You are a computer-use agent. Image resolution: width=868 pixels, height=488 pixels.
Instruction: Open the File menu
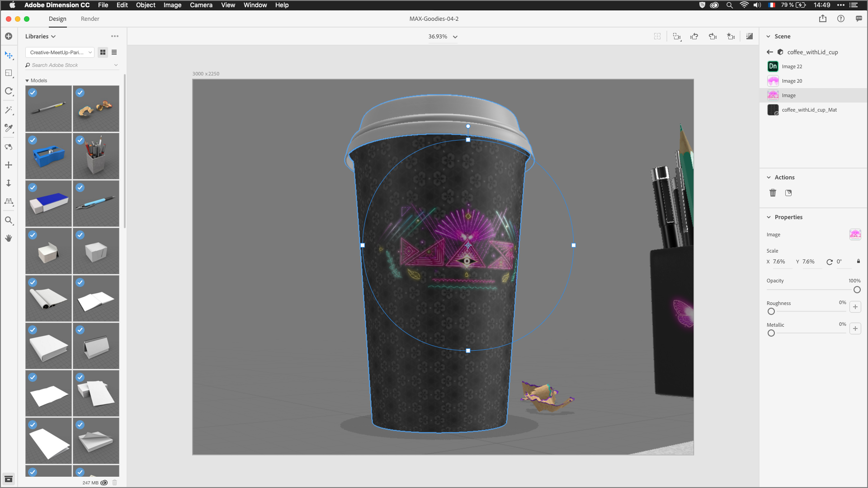[x=103, y=5]
